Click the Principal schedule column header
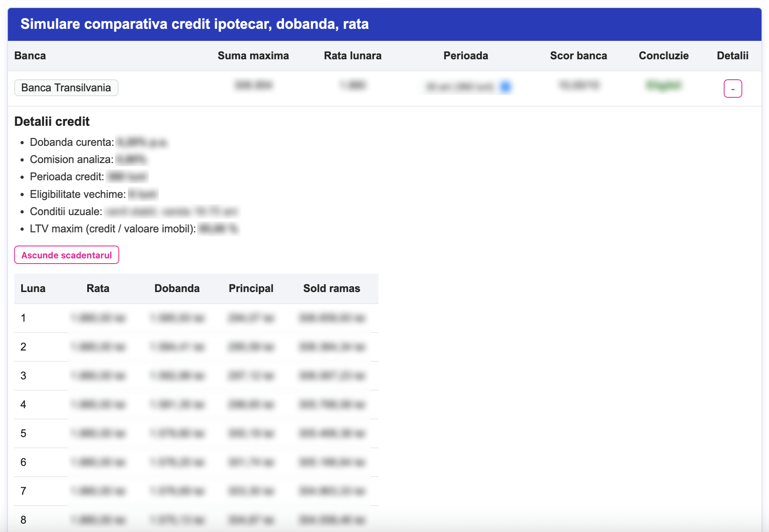Image resolution: width=769 pixels, height=532 pixels. point(251,288)
